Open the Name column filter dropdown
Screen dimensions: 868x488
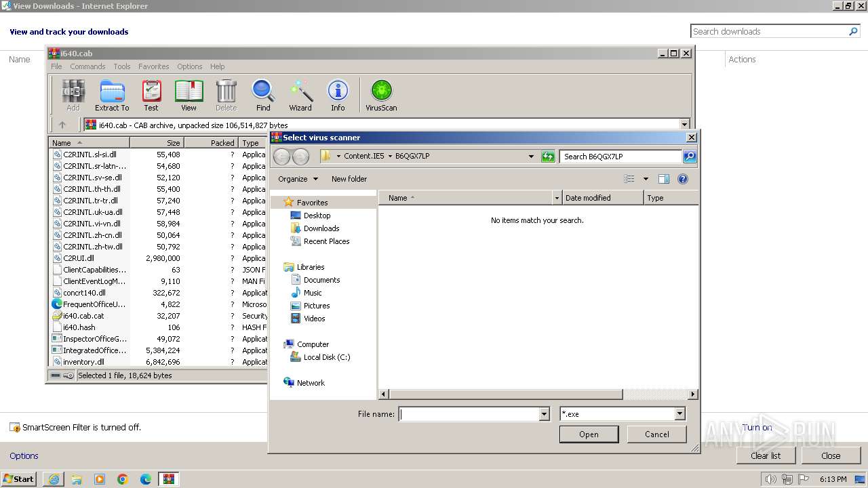coord(557,198)
